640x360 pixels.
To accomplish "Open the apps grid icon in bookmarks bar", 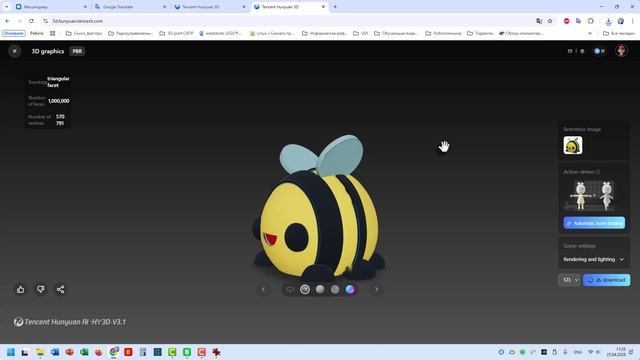I will (53, 33).
